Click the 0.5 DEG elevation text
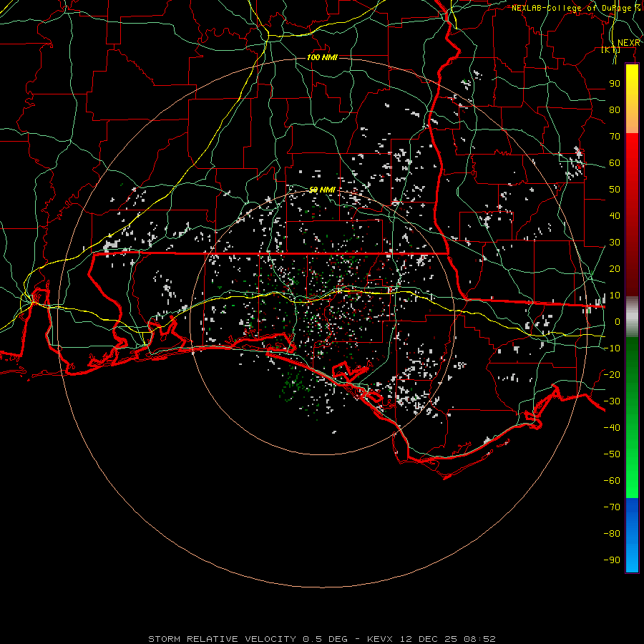 326,639
